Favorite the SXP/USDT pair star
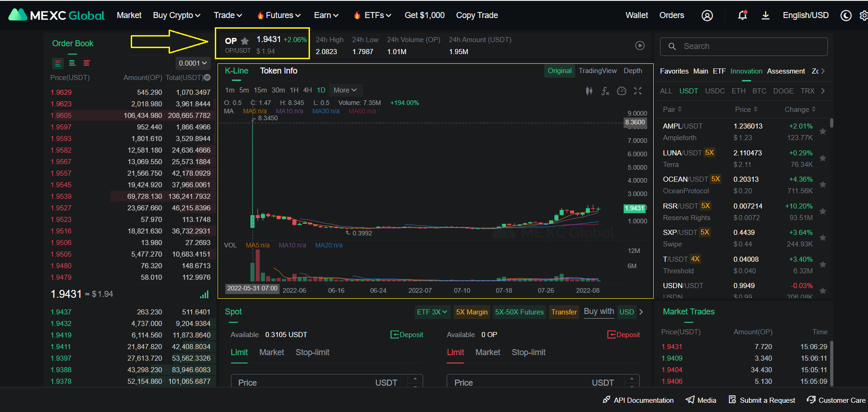This screenshot has width=868, height=412. [x=823, y=238]
